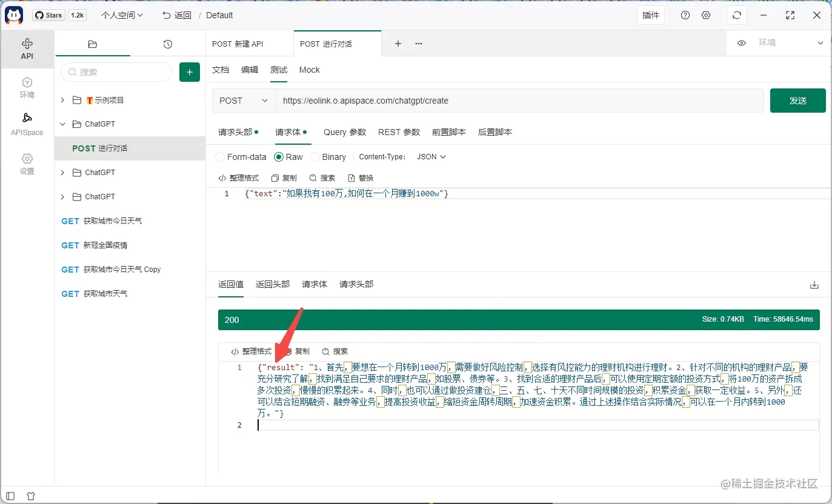Open the 测试 tab
832x504 pixels.
coord(279,70)
